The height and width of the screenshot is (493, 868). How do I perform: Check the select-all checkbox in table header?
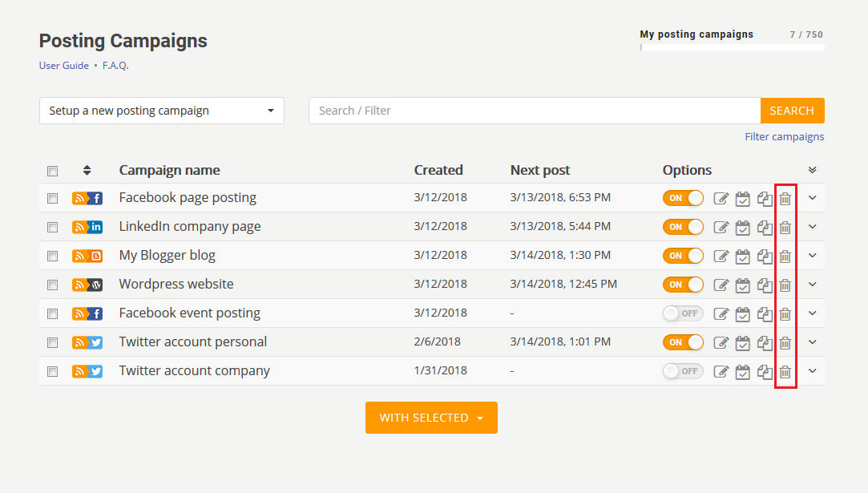coord(53,171)
